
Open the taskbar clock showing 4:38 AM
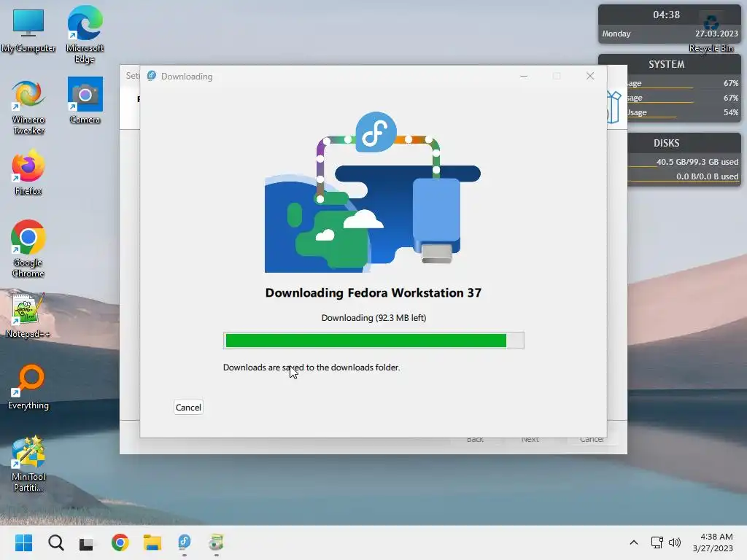point(713,542)
